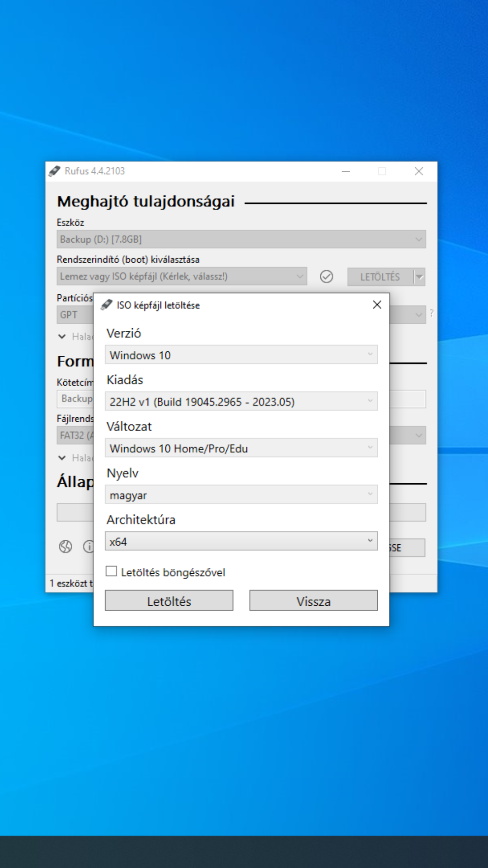The width and height of the screenshot is (488, 868).
Task: Expand the Architektúra x64 combo box
Action: (241, 541)
